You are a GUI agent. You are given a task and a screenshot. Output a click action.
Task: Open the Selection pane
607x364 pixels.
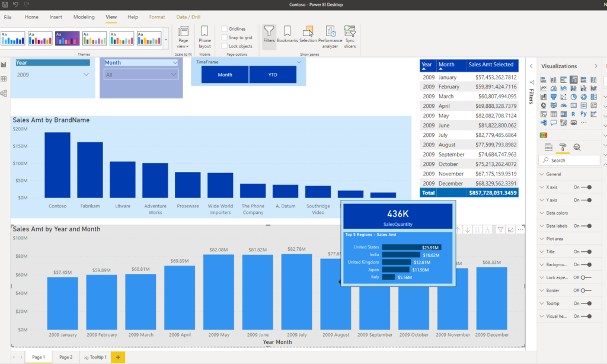(x=308, y=34)
